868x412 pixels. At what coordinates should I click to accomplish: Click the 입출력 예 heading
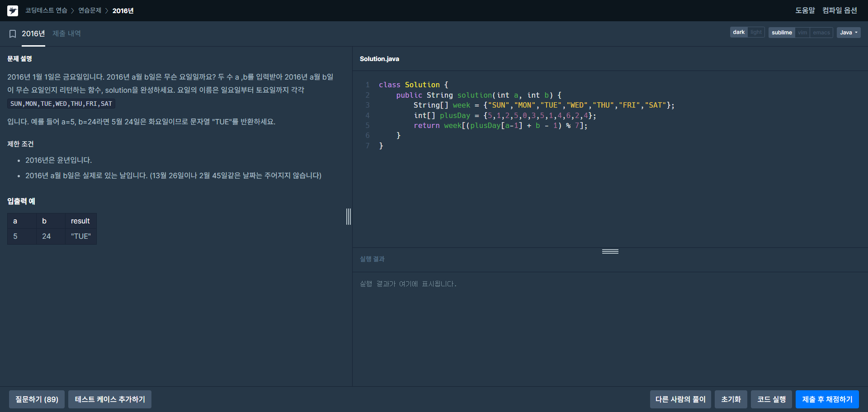[x=21, y=201]
